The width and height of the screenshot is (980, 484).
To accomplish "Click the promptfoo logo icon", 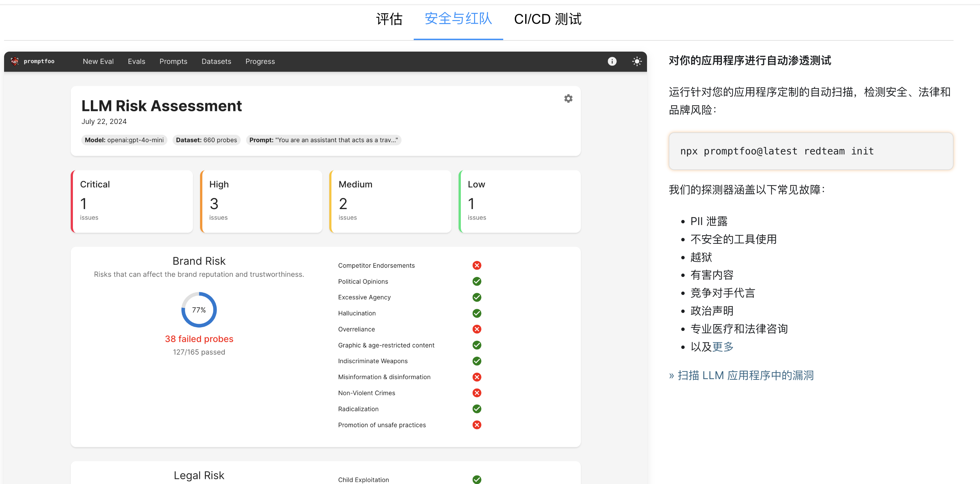I will tap(15, 61).
